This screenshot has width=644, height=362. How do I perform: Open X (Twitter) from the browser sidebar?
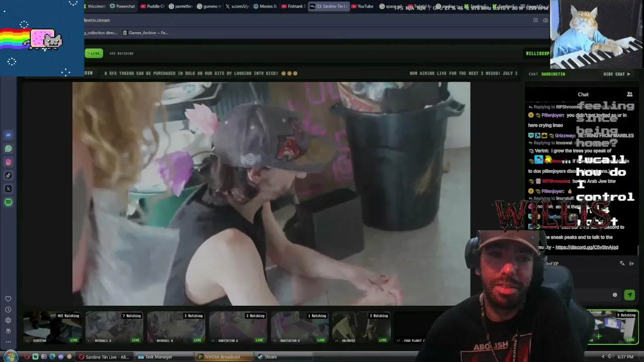click(x=9, y=189)
